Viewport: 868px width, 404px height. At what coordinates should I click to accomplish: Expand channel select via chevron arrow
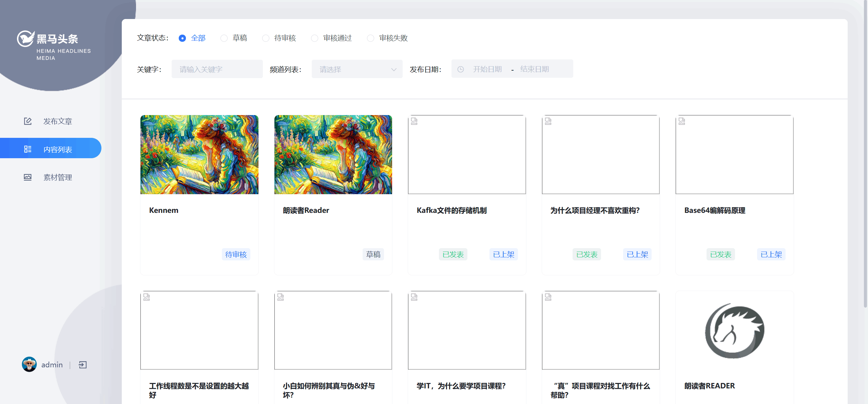pyautogui.click(x=393, y=69)
